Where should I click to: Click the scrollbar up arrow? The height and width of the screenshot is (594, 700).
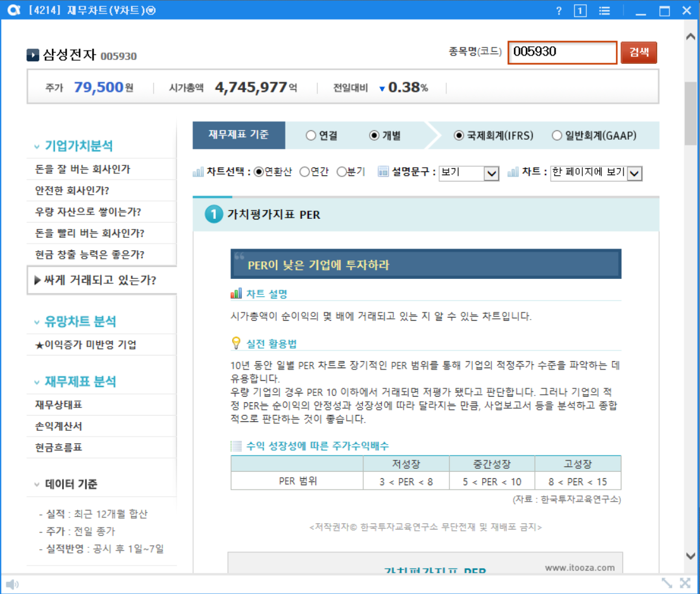click(x=690, y=37)
